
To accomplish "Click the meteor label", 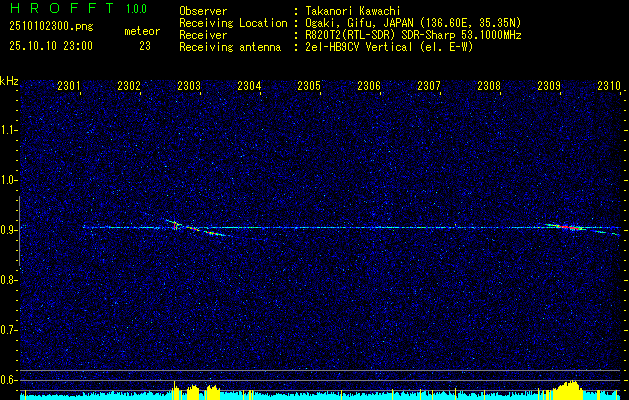I will pyautogui.click(x=142, y=31).
